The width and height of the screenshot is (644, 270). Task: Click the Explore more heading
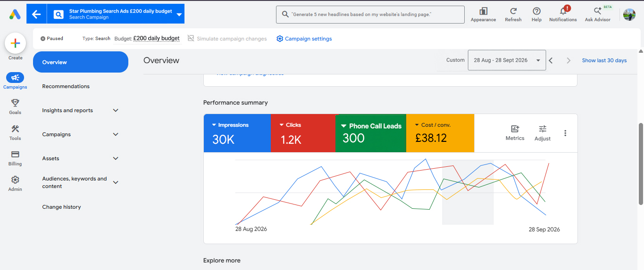(x=222, y=261)
